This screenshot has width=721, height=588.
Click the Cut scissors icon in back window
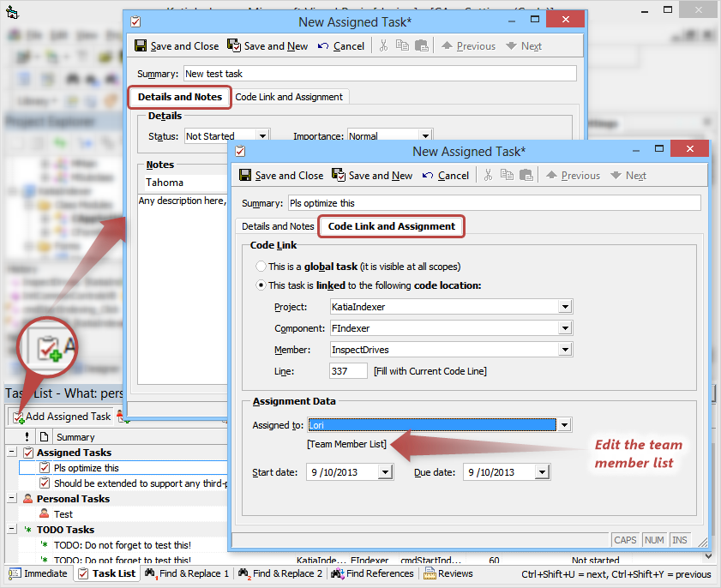(x=383, y=45)
